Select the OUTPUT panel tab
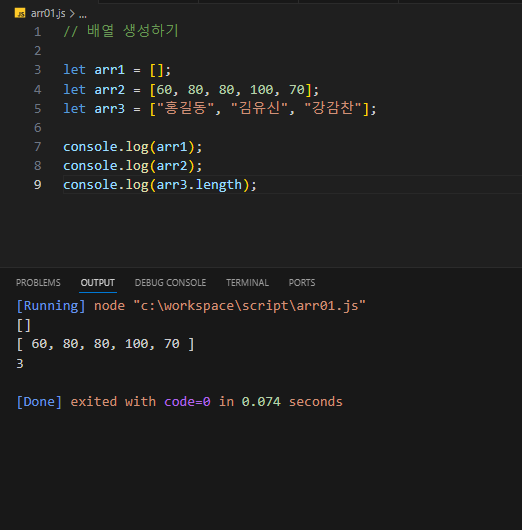The width and height of the screenshot is (522, 530). [98, 283]
